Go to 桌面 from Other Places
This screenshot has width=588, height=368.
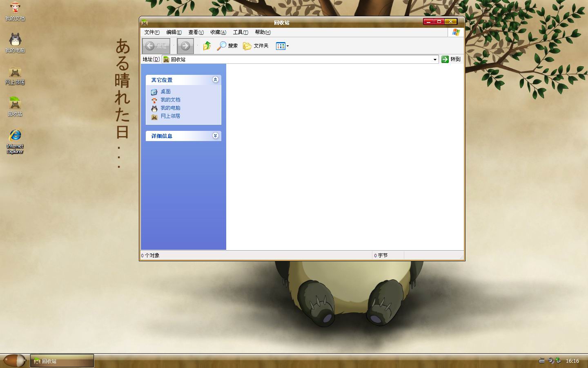[165, 92]
